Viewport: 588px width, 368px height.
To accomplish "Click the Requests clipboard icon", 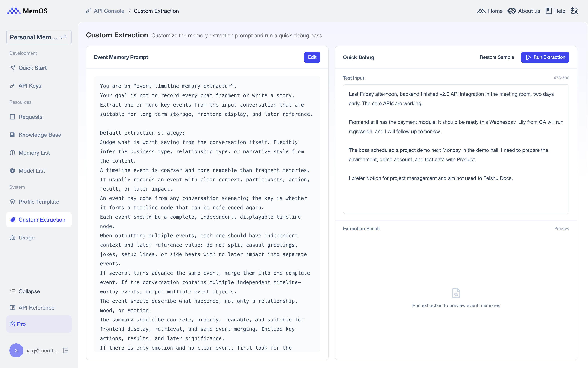I will [x=12, y=117].
